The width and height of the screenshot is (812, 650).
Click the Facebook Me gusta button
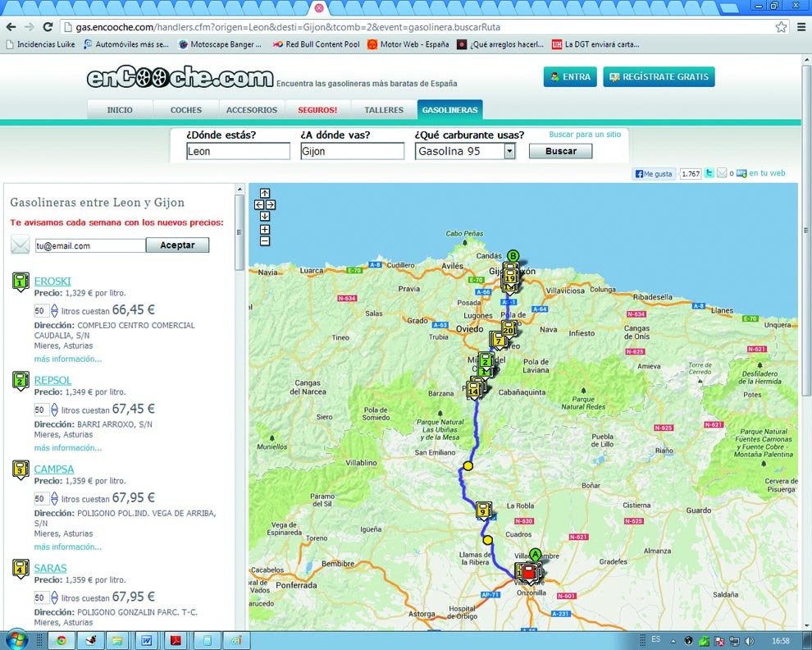pos(654,174)
